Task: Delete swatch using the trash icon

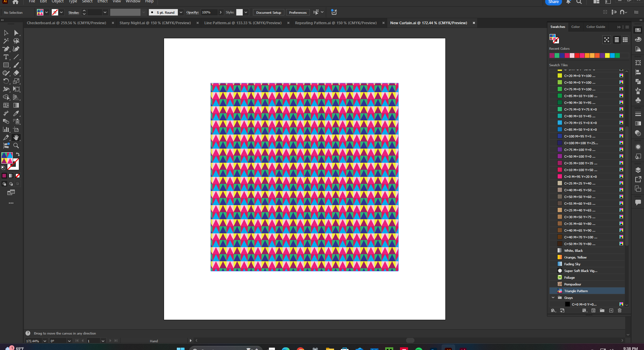Action: click(620, 311)
